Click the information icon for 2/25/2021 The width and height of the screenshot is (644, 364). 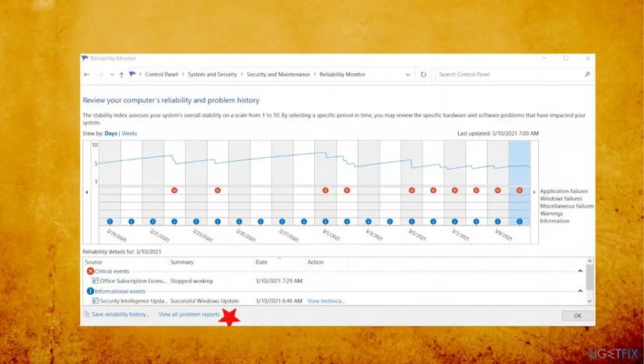coord(239,222)
